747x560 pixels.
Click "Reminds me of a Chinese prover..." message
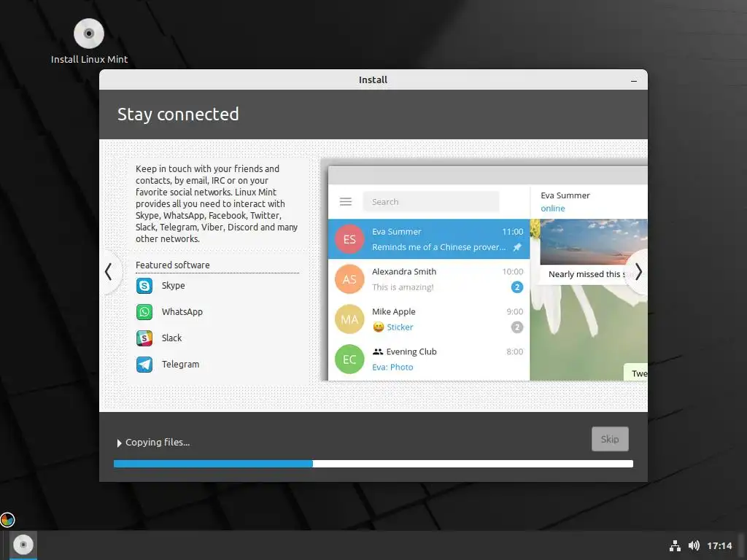point(438,247)
